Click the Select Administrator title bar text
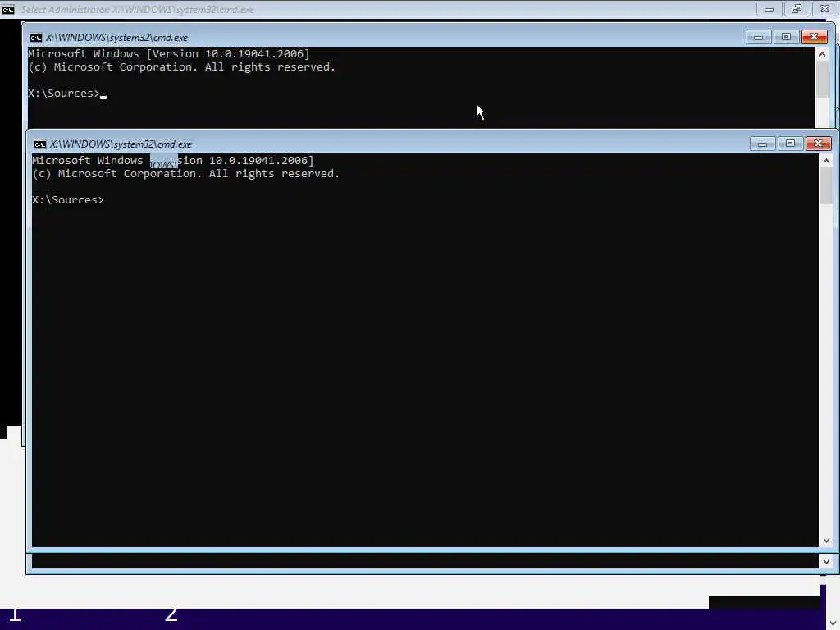This screenshot has height=630, width=840. (138, 10)
